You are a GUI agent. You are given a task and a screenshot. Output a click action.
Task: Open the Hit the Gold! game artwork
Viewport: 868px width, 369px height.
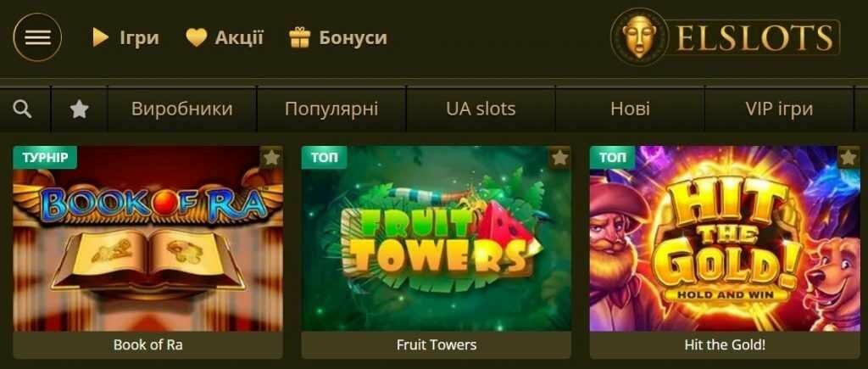(725, 238)
